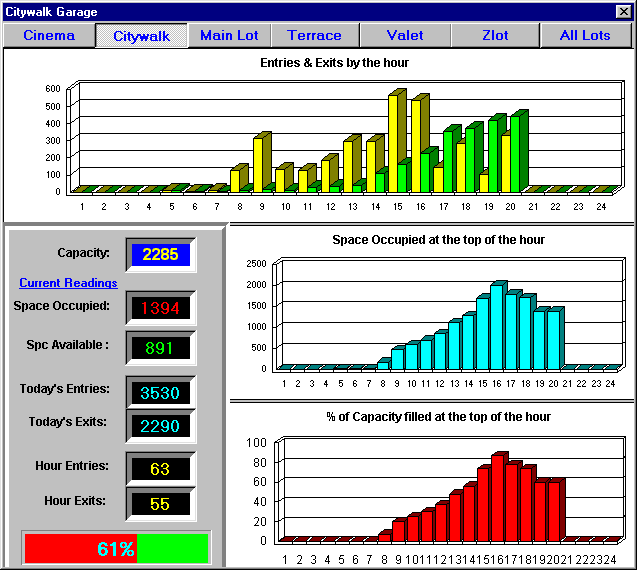Viewport: 637px width, 570px height.
Task: Switch to the Cinema tab
Action: coord(49,35)
